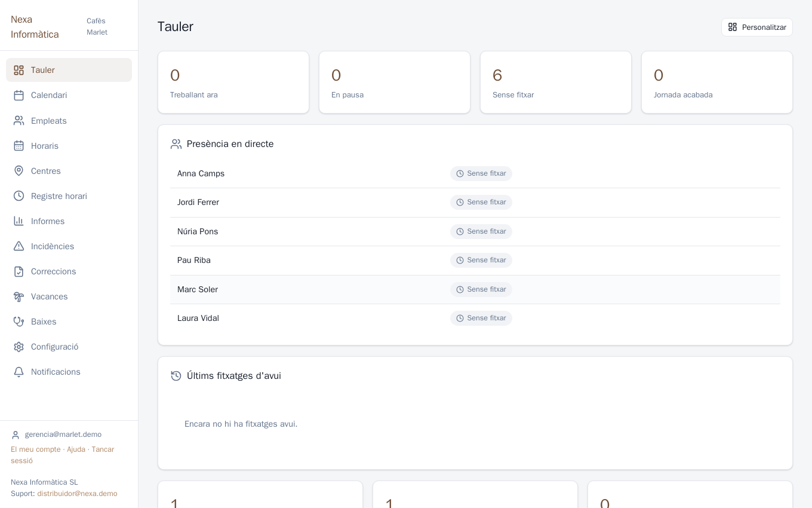Click the Correccions document check icon
Viewport: 812px width, 508px height.
pos(19,271)
